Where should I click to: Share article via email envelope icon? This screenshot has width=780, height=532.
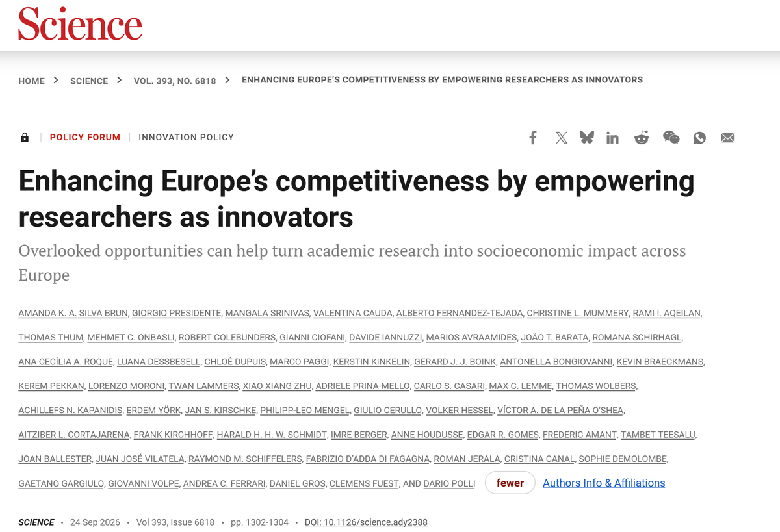pyautogui.click(x=728, y=138)
